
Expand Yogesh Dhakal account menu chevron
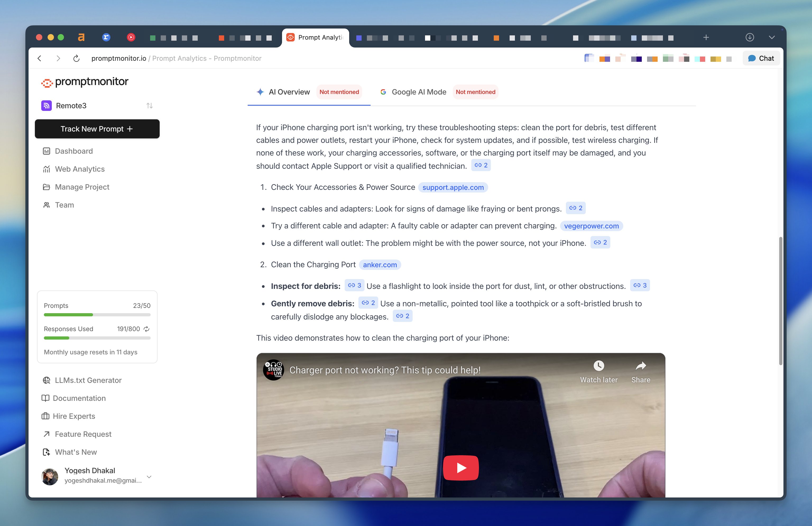[x=149, y=477]
